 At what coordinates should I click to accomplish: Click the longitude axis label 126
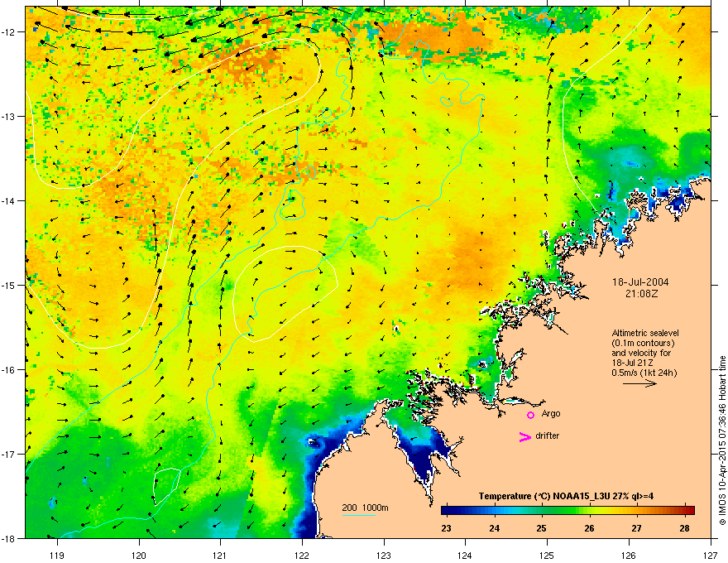click(x=628, y=555)
